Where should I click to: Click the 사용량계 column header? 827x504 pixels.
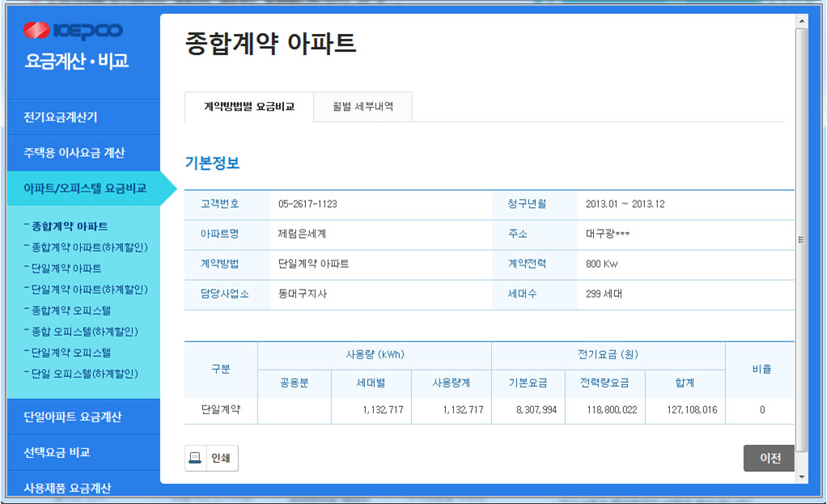451,383
